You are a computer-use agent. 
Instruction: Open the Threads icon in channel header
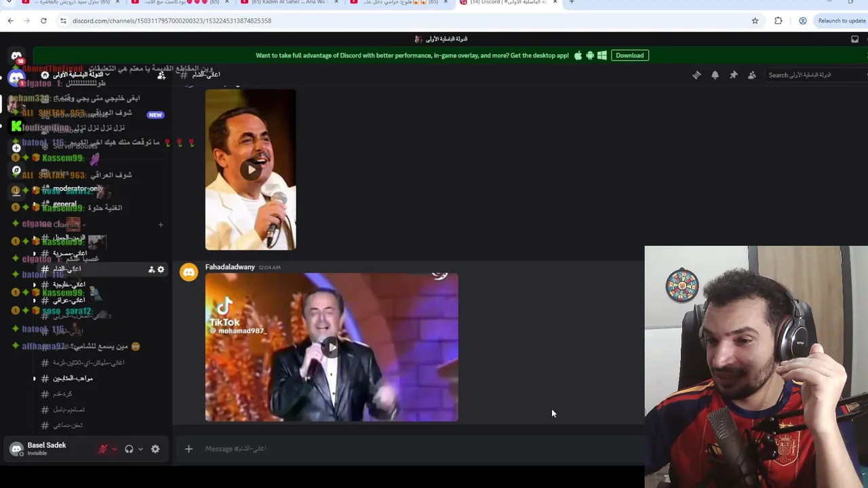(696, 75)
